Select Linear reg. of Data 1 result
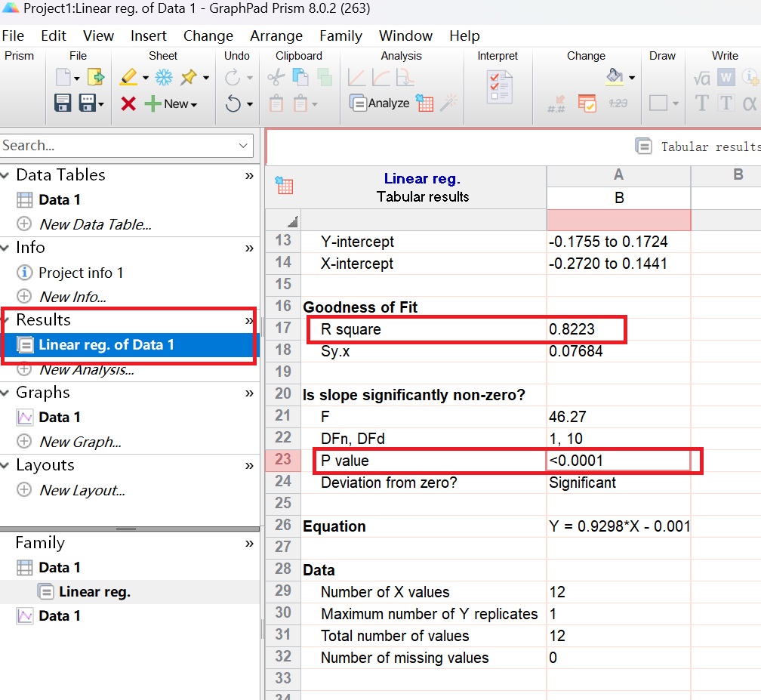 (x=106, y=345)
